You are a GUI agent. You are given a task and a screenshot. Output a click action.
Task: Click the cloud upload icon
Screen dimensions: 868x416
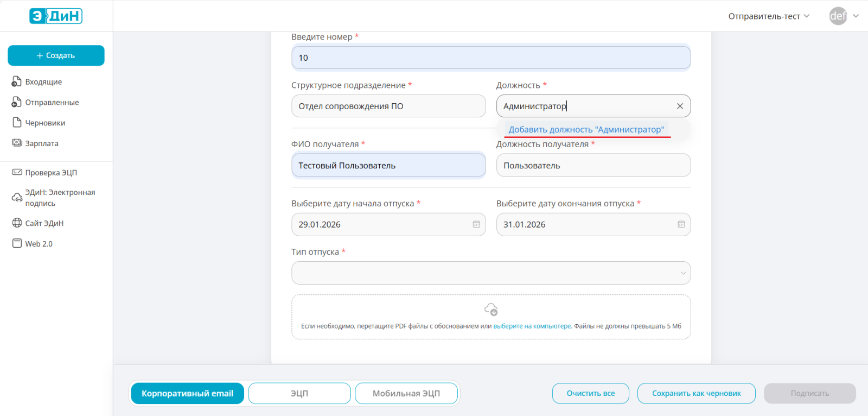click(491, 310)
